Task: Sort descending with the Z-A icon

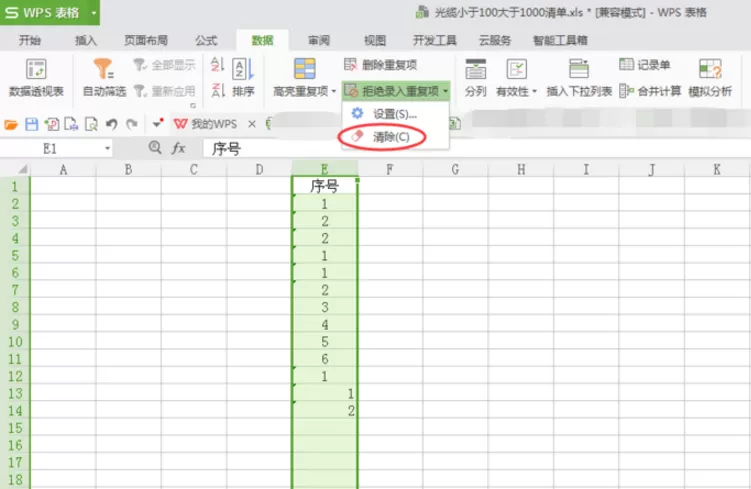Action: (217, 90)
